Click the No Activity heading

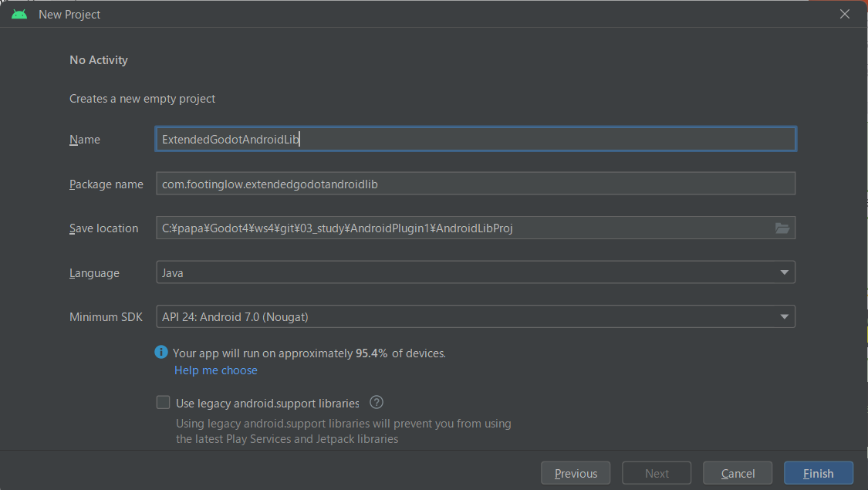(x=99, y=60)
